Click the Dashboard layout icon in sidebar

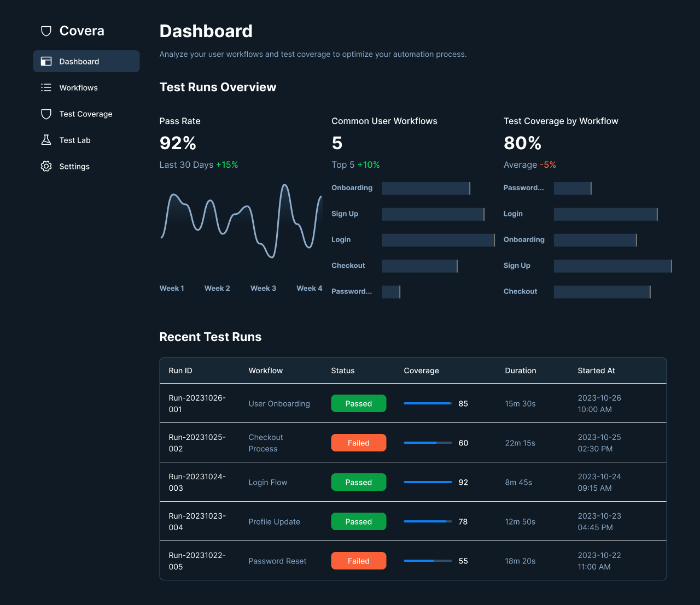click(x=46, y=62)
